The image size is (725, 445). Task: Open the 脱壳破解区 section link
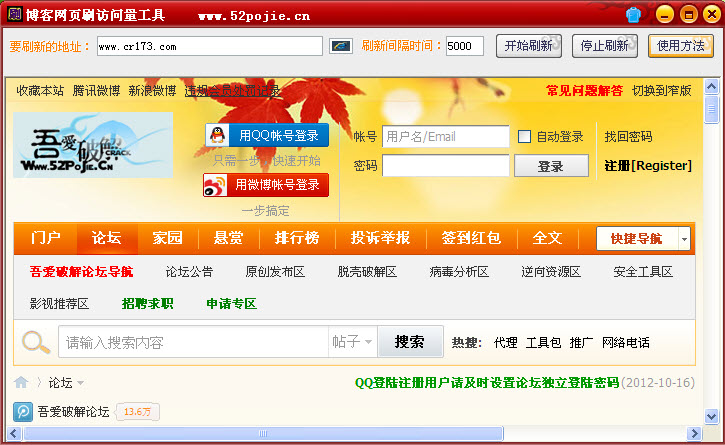(x=367, y=272)
